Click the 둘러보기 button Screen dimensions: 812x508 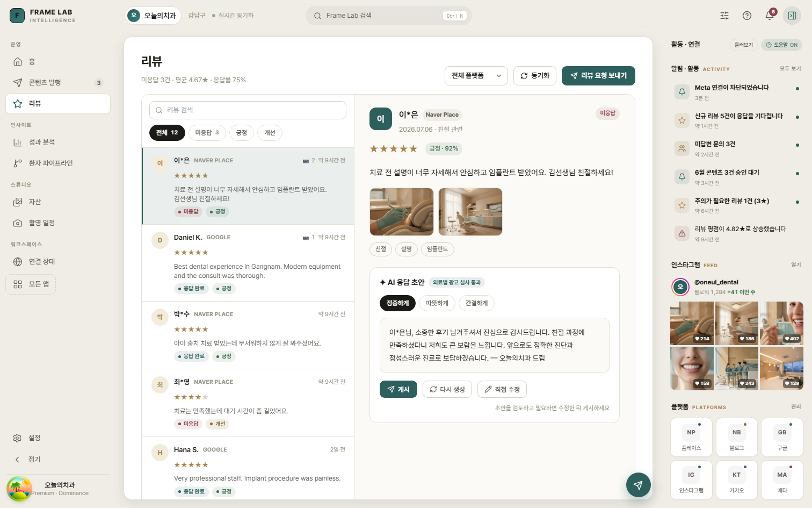tap(744, 45)
